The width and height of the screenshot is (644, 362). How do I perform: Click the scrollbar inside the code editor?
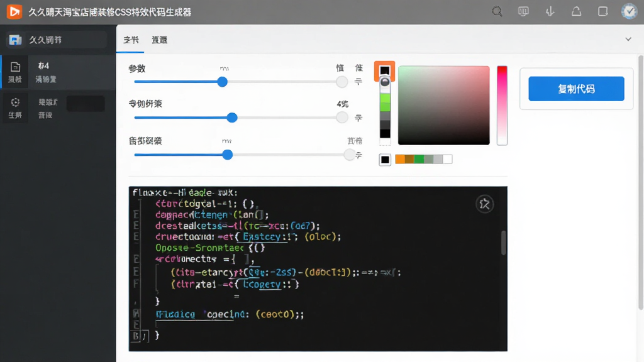point(503,243)
